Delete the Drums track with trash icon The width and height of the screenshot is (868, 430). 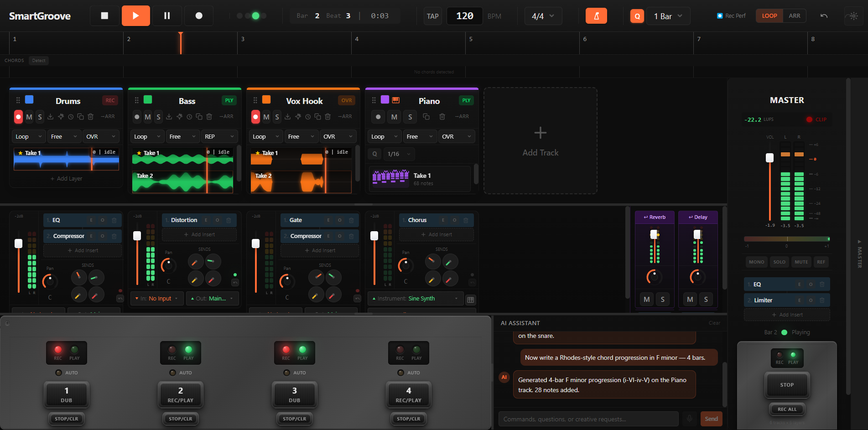(x=90, y=117)
